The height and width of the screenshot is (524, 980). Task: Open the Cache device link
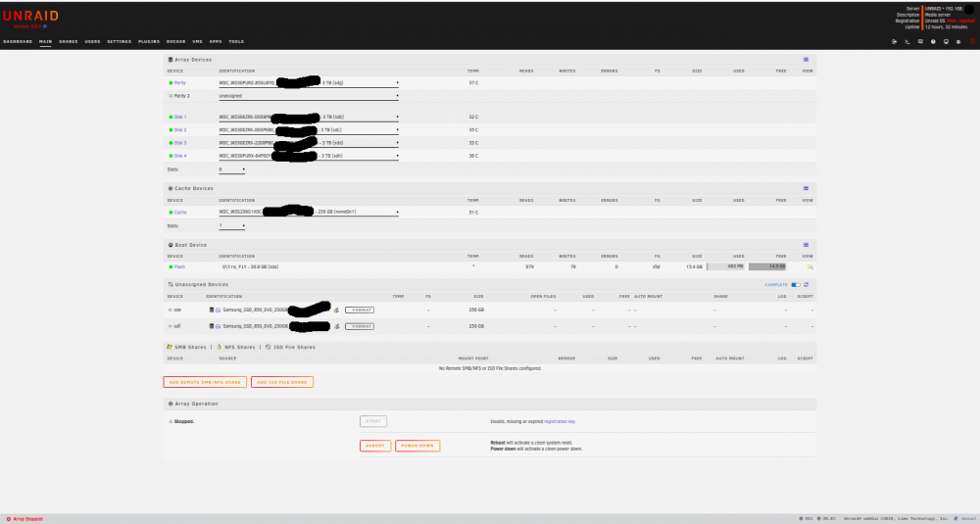pyautogui.click(x=180, y=213)
